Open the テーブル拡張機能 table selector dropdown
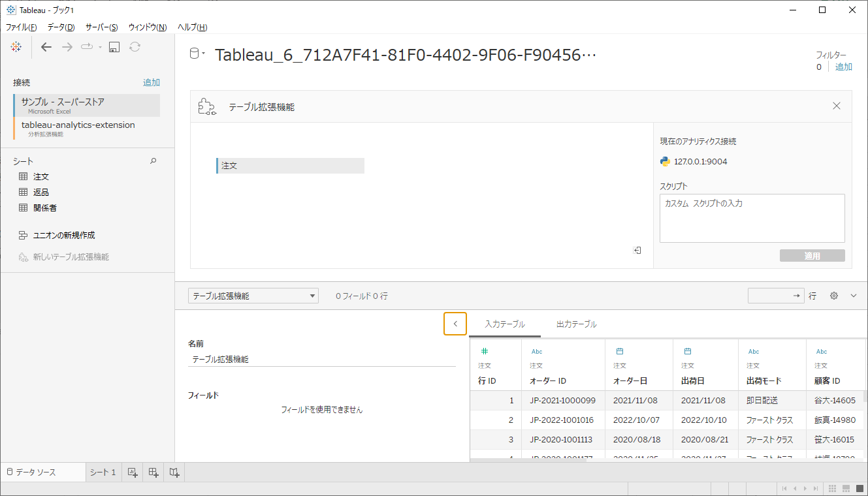 [x=253, y=296]
